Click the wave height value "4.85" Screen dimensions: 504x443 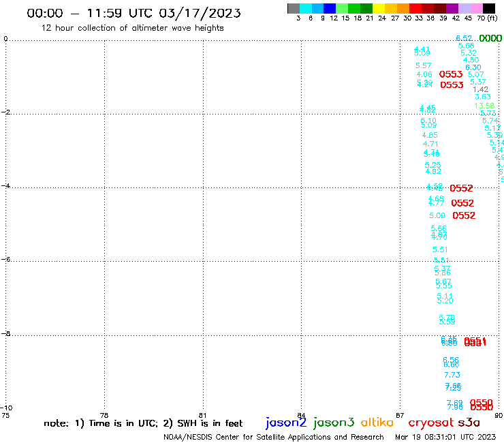click(x=430, y=135)
